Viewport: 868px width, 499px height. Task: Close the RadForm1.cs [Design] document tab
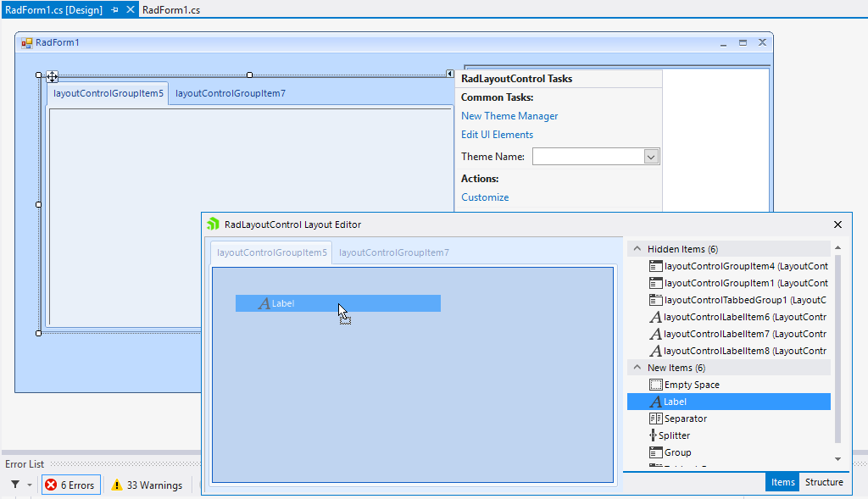130,9
